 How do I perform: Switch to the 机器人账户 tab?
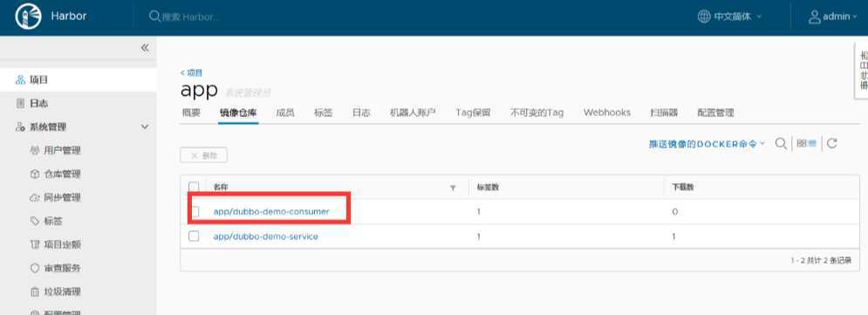click(x=413, y=113)
